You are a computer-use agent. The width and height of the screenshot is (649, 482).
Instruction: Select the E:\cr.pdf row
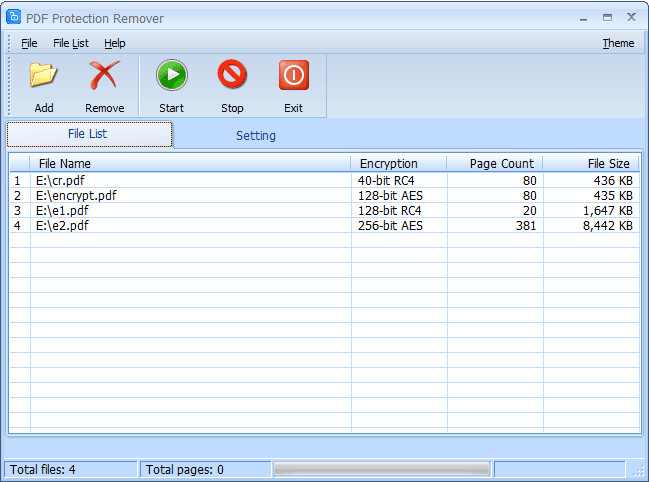tap(324, 180)
